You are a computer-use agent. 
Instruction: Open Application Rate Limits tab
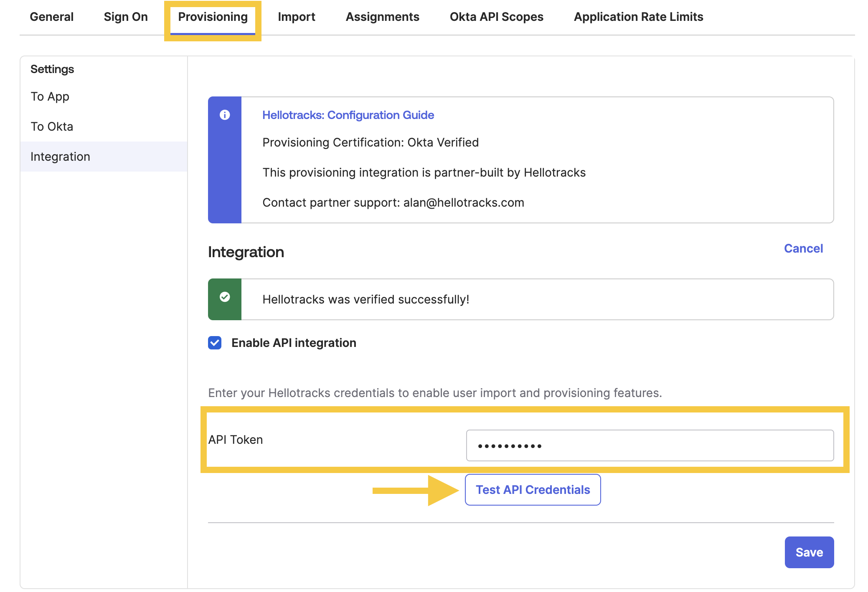638,17
